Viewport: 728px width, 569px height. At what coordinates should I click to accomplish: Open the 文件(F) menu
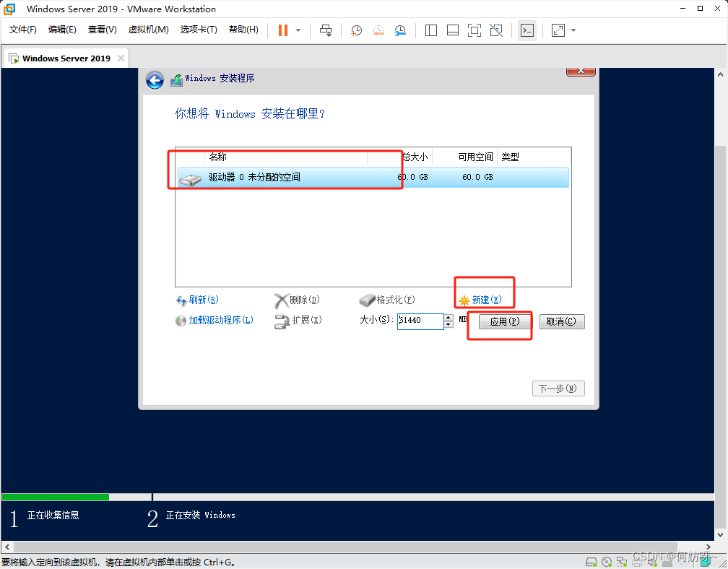pyautogui.click(x=23, y=30)
